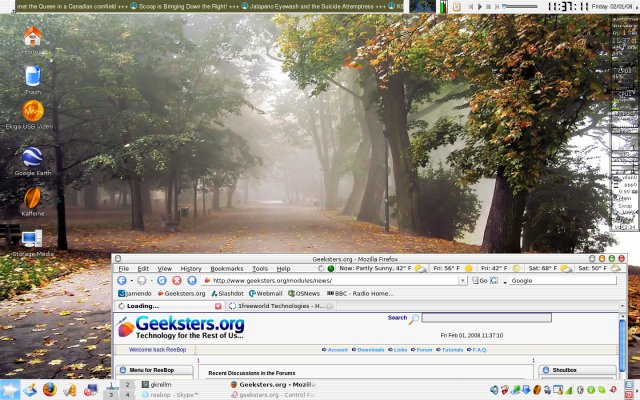Screen dimensions: 640x400
Task: Open the Storage Media desktop icon
Action: tap(33, 238)
